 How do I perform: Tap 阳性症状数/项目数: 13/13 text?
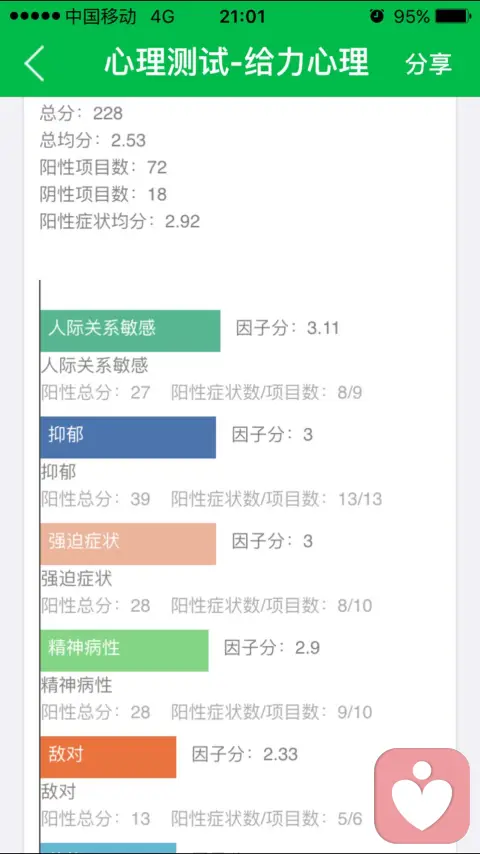tap(277, 499)
